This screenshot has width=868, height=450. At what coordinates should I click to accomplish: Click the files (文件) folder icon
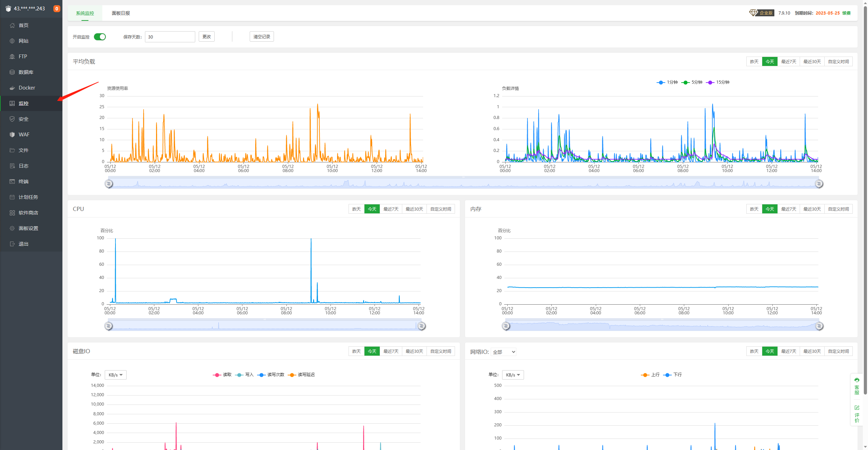tap(12, 150)
